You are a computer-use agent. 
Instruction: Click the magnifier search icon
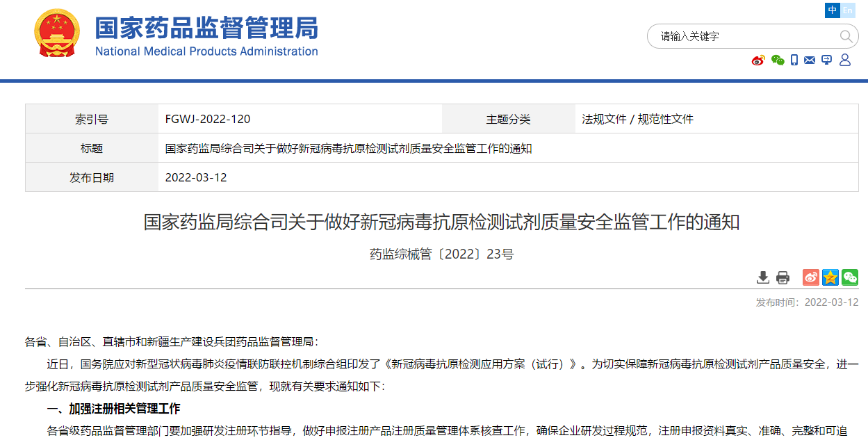(x=846, y=37)
